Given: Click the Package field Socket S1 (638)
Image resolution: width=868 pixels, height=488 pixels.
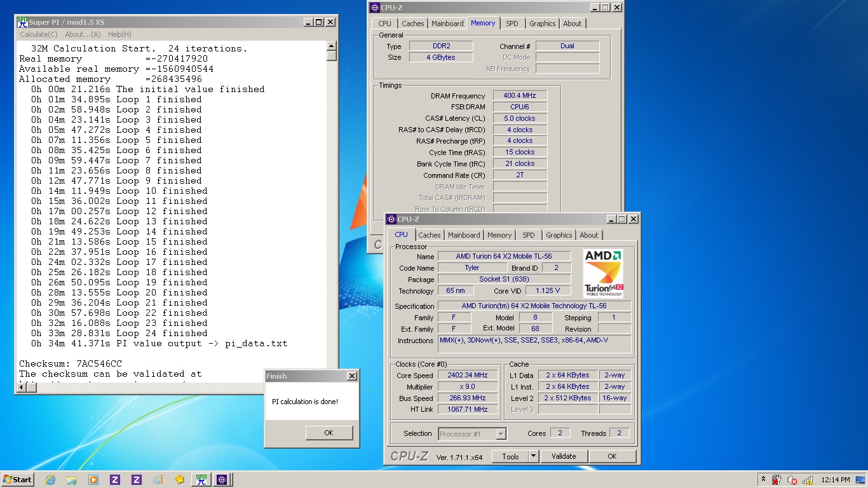Looking at the screenshot, I should (505, 280).
